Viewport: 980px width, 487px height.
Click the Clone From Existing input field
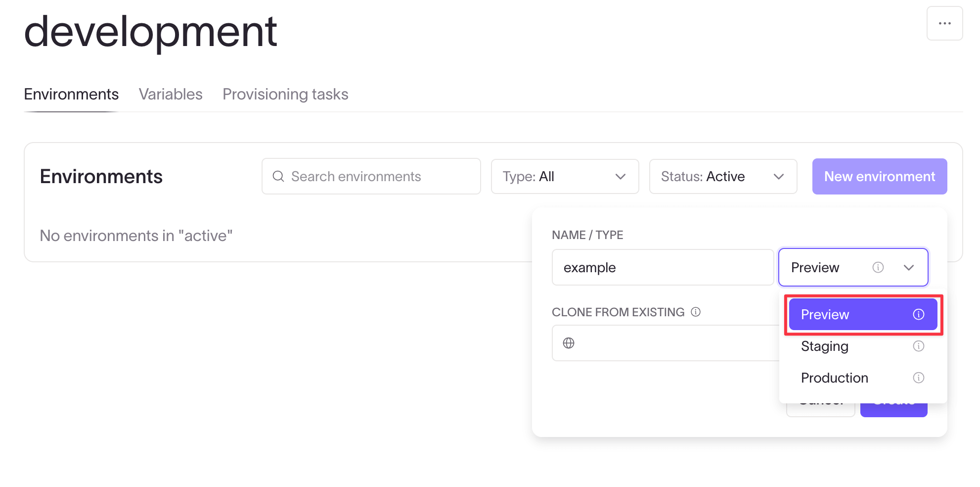(x=666, y=343)
